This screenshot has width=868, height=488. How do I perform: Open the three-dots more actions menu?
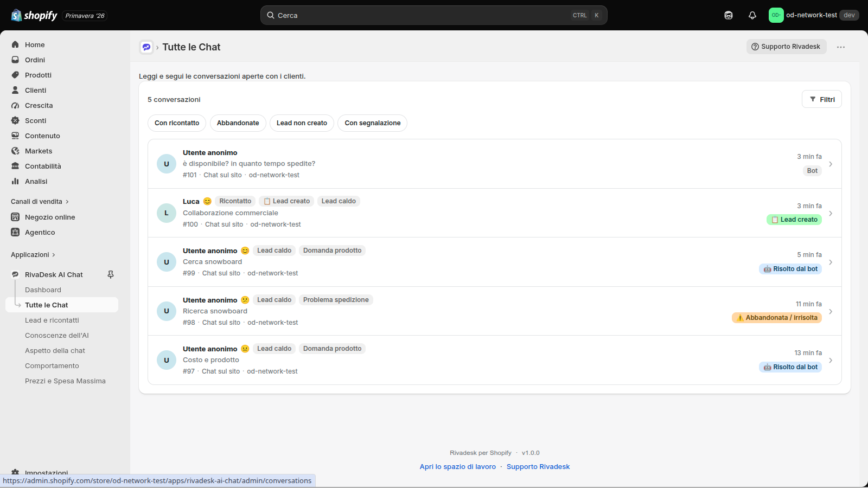tap(841, 47)
